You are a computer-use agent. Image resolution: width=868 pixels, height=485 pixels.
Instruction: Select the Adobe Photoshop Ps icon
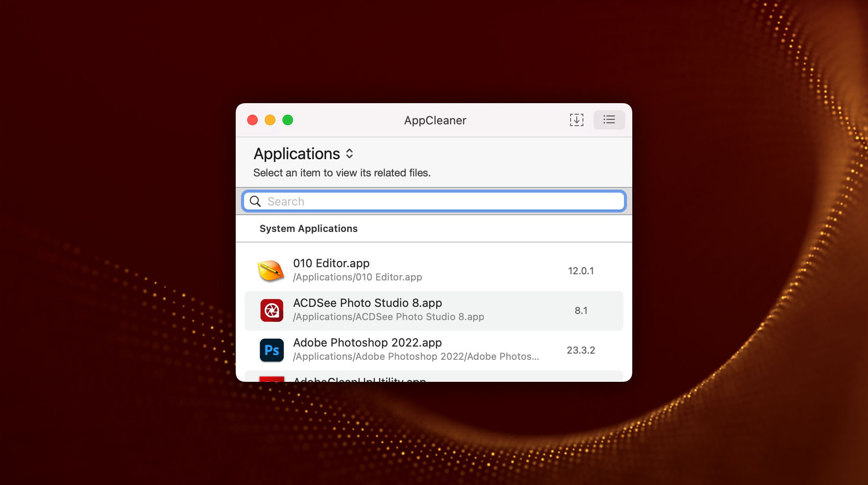point(271,350)
